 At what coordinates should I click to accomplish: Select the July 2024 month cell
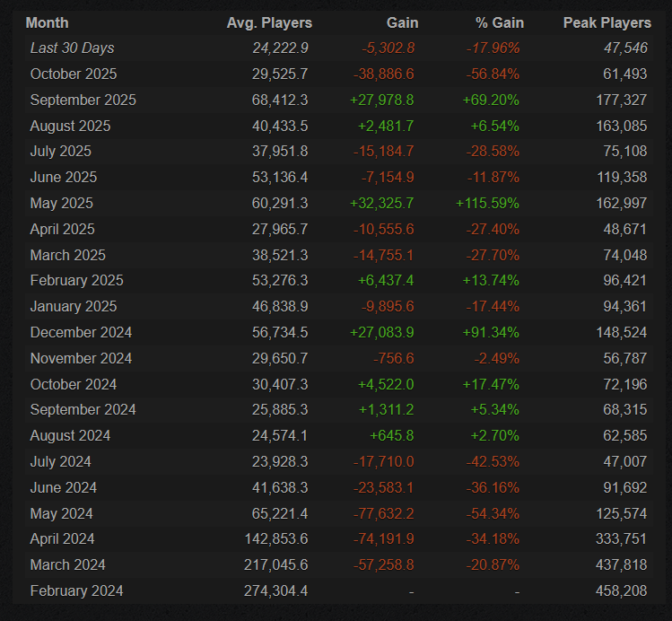(x=60, y=461)
